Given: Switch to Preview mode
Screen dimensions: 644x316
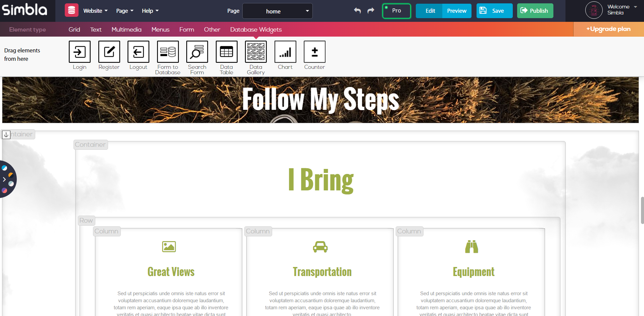Looking at the screenshot, I should pyautogui.click(x=456, y=11).
